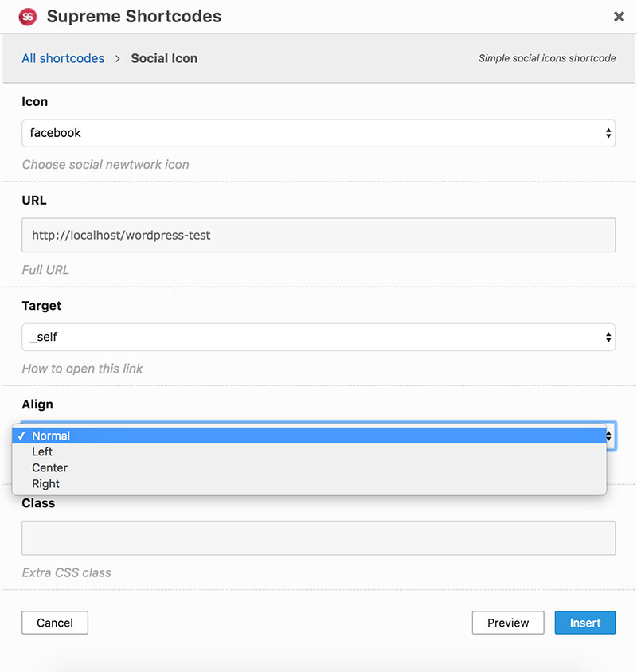The image size is (637, 672).
Task: Click the URL input field
Action: click(x=318, y=236)
